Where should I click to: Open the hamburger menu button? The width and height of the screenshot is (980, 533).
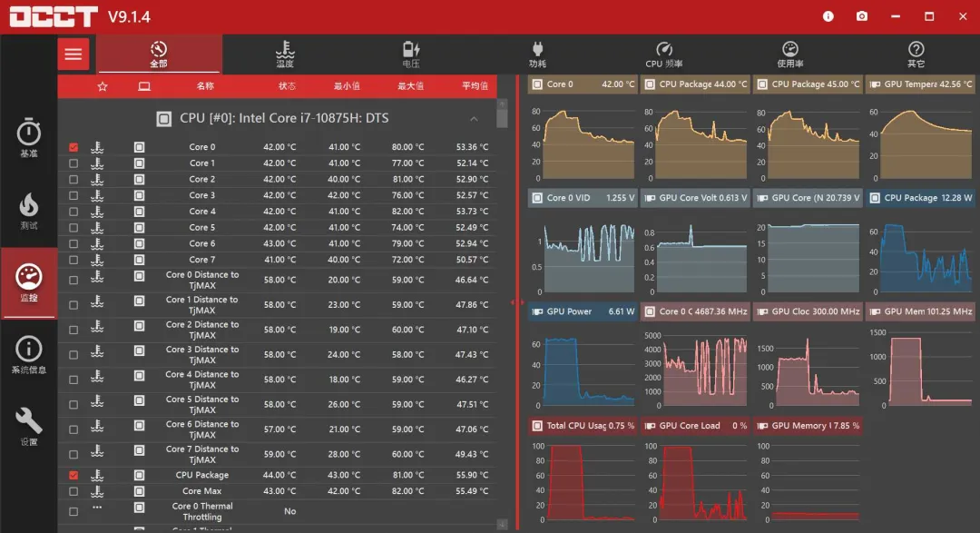tap(73, 54)
